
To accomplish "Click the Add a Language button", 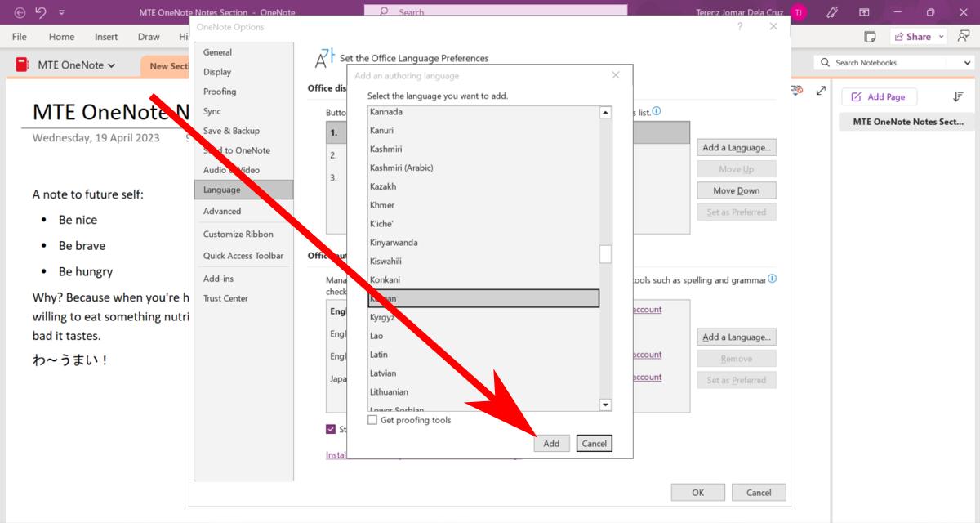I will point(736,147).
